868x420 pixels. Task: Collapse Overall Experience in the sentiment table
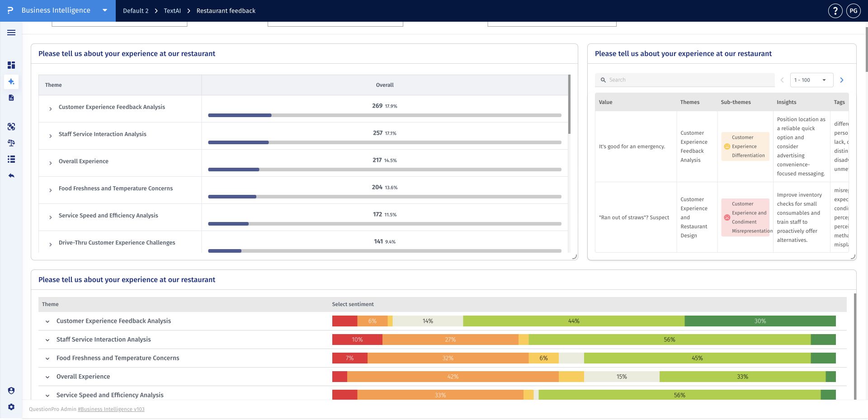pyautogui.click(x=47, y=377)
